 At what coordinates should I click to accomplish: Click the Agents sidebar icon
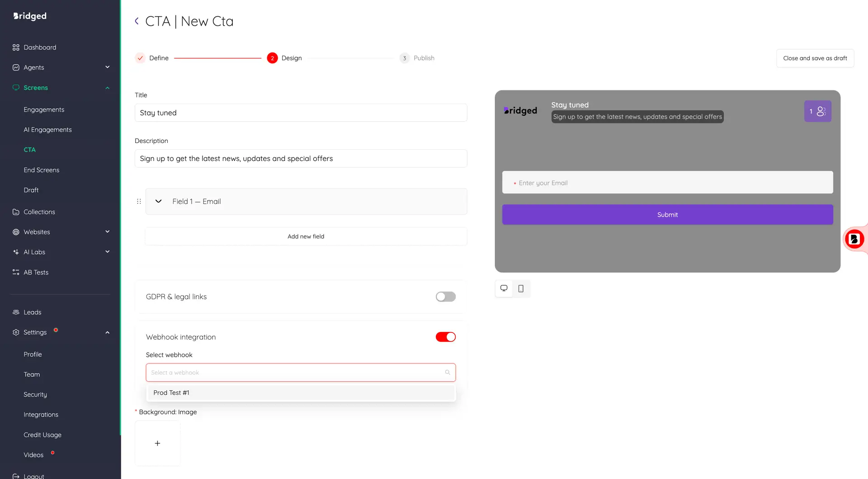click(16, 67)
